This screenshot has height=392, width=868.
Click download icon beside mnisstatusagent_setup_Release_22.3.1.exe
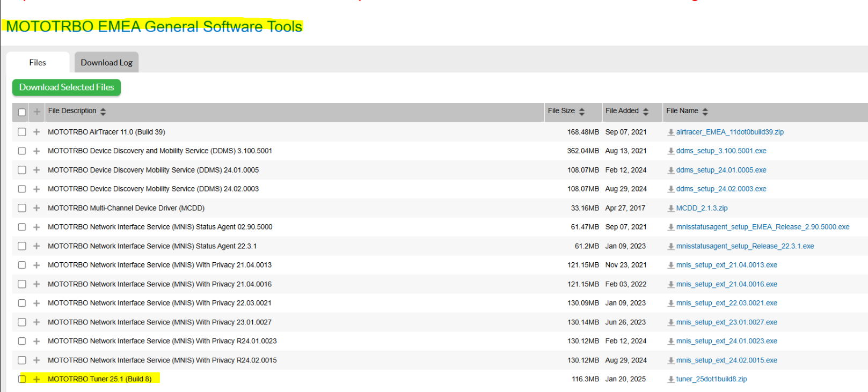coord(671,247)
